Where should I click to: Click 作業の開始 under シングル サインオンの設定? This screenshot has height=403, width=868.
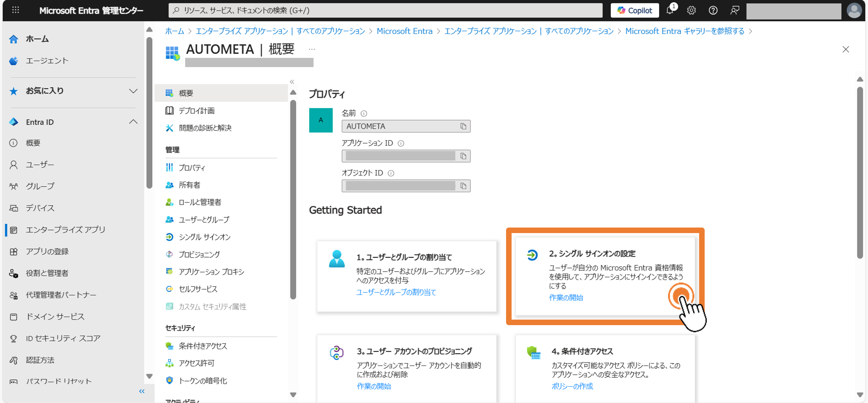pyautogui.click(x=566, y=298)
